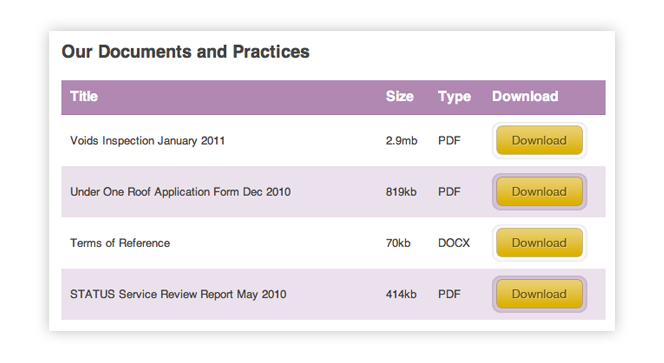Screen dimensions: 664x363
Task: Select the 'Terms of Reference' title
Action: 120,243
